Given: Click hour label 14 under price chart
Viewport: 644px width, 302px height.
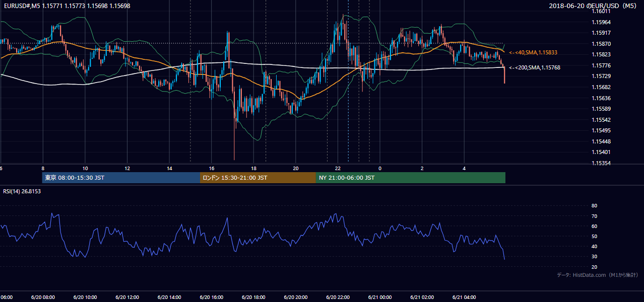Looking at the screenshot, I should 169,168.
